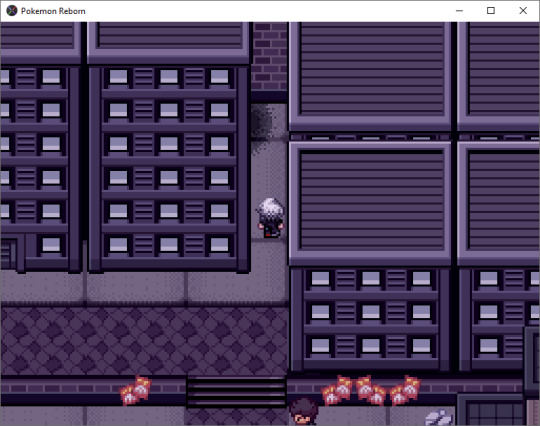Screen dimensions: 540x426
Task: Click the brown-haired NPC at bottom edge
Action: (304, 412)
